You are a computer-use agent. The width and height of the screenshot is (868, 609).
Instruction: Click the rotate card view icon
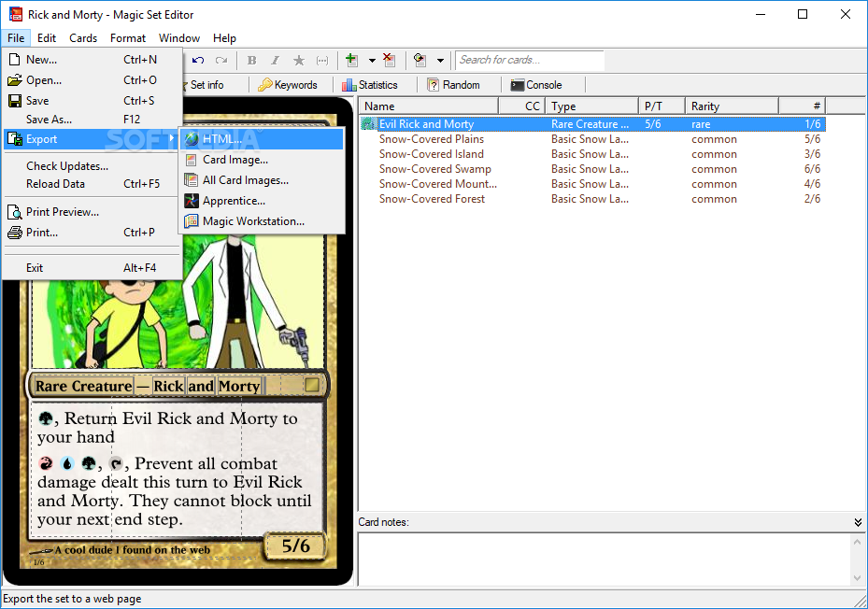point(420,61)
